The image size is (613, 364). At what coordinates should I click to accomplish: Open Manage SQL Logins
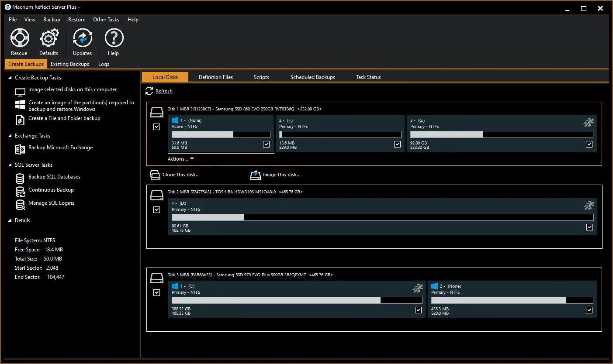click(52, 203)
